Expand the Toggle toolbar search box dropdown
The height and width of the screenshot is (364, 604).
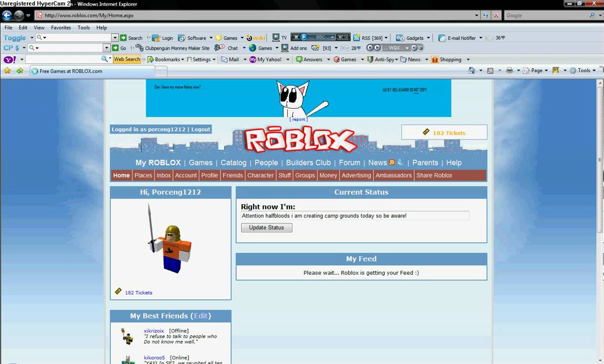(x=115, y=37)
